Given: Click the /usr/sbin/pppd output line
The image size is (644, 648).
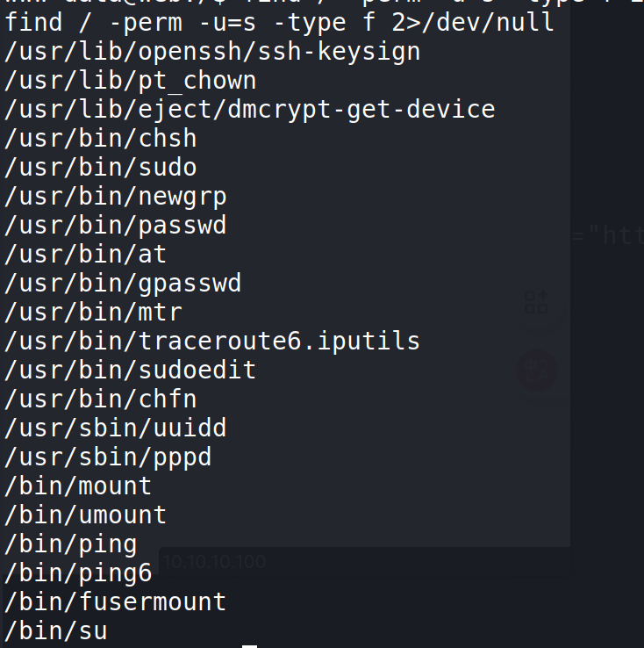Looking at the screenshot, I should (x=108, y=457).
